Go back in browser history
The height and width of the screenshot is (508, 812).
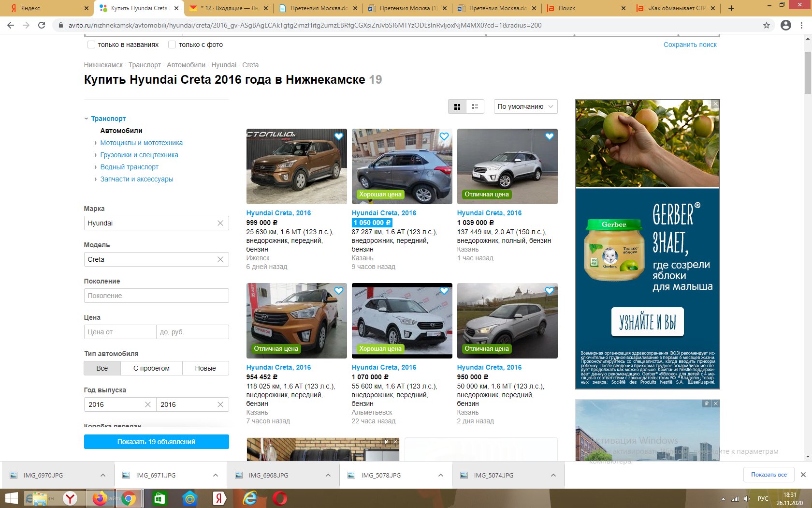coord(11,25)
